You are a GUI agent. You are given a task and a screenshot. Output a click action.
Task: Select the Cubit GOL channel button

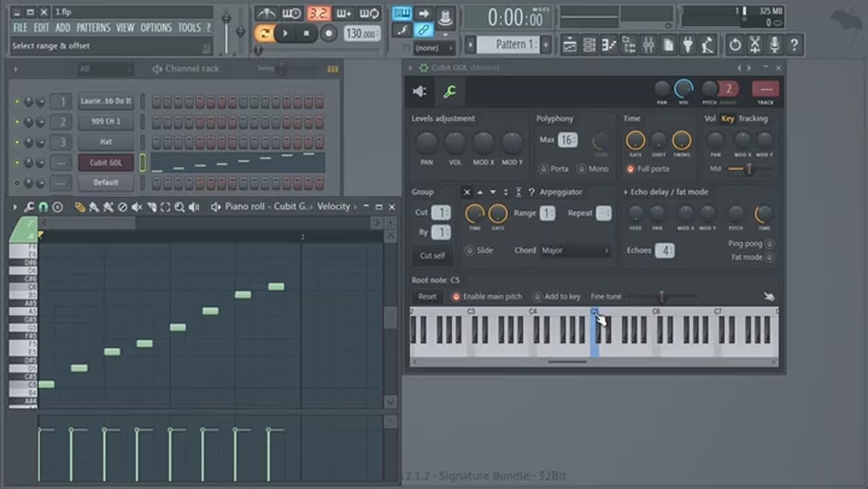pos(106,163)
